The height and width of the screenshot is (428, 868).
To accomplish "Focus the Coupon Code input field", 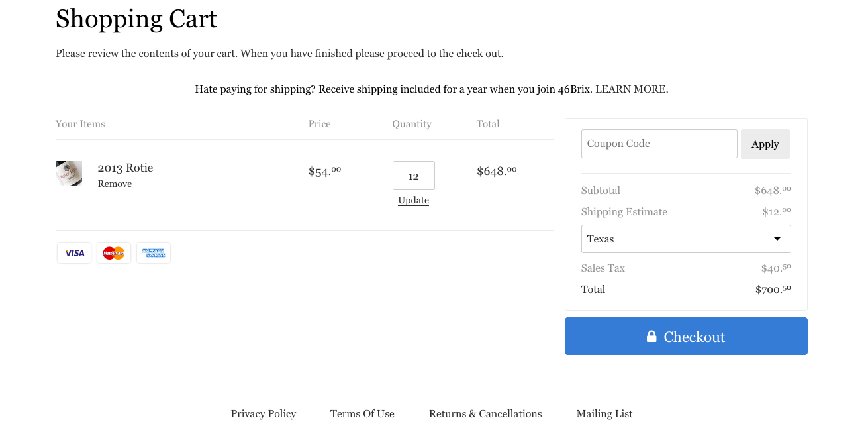I will click(659, 144).
